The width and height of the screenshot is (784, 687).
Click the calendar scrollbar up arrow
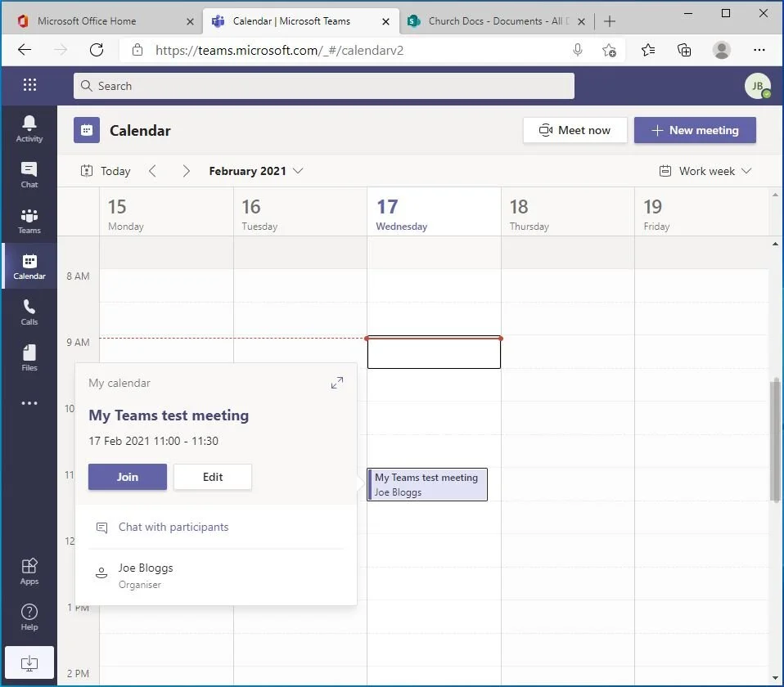(775, 245)
